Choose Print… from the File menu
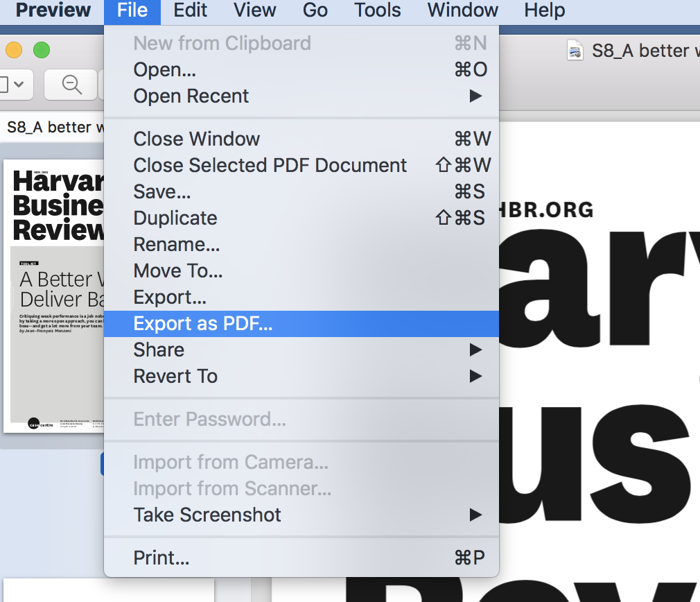Image resolution: width=700 pixels, height=602 pixels. [301, 558]
